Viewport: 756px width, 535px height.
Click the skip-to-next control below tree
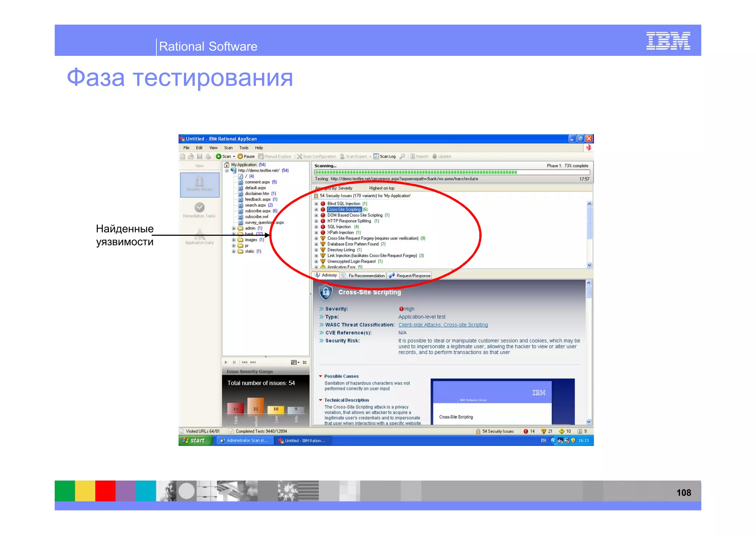pos(253,362)
